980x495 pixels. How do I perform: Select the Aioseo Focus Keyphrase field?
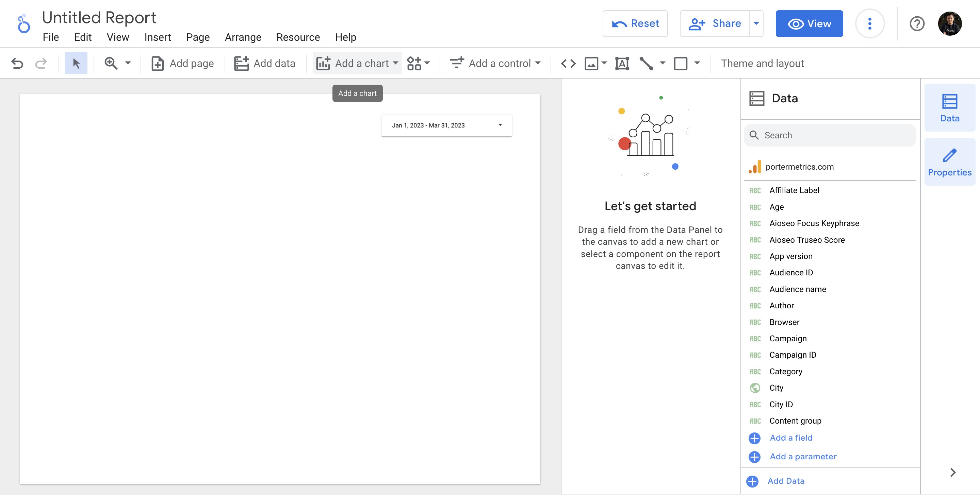click(814, 223)
